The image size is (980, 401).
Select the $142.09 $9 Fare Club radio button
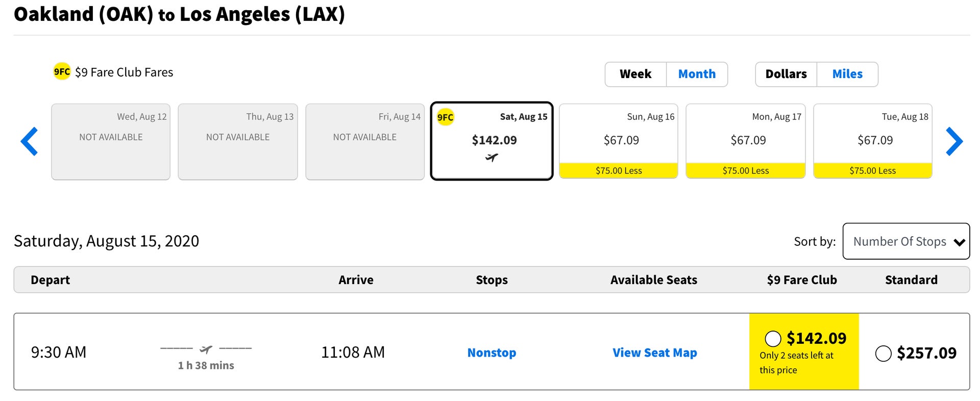coord(772,338)
